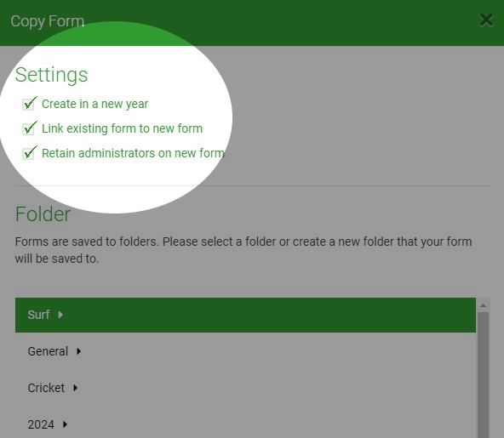Viewport: 504px width, 438px height.
Task: Disable Retain administrators on new form checkbox
Action: pyautogui.click(x=28, y=153)
